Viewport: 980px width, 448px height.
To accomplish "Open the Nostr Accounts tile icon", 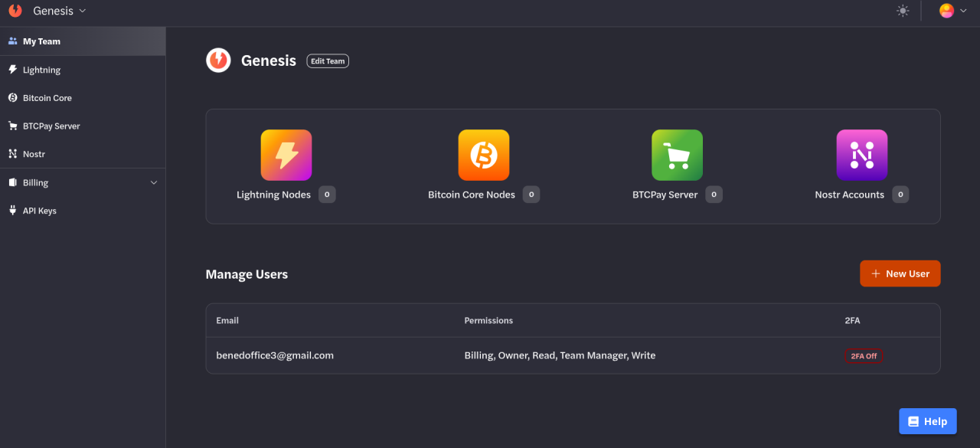I will (862, 155).
